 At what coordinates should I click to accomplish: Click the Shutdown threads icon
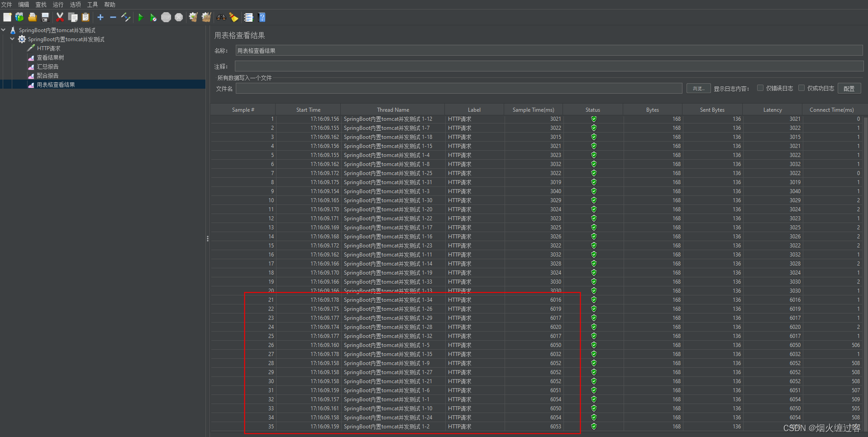179,17
